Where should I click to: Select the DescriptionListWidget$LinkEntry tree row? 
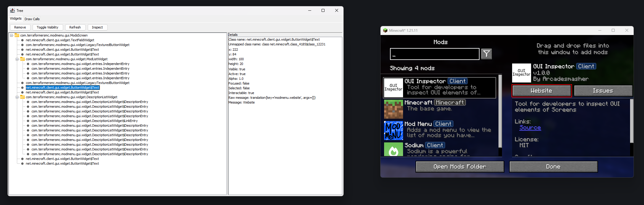(x=84, y=121)
